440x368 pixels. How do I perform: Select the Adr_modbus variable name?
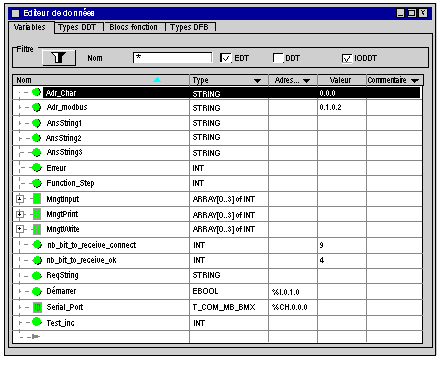click(67, 107)
